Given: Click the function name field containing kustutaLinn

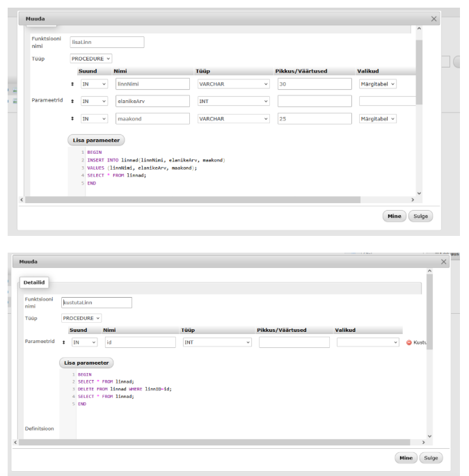Looking at the screenshot, I should coord(96,303).
